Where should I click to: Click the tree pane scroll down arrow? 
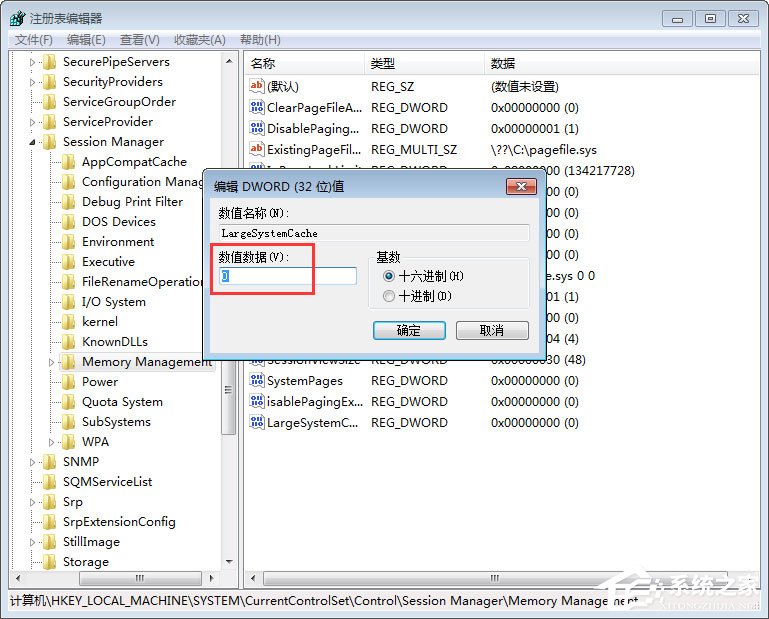coord(229,562)
